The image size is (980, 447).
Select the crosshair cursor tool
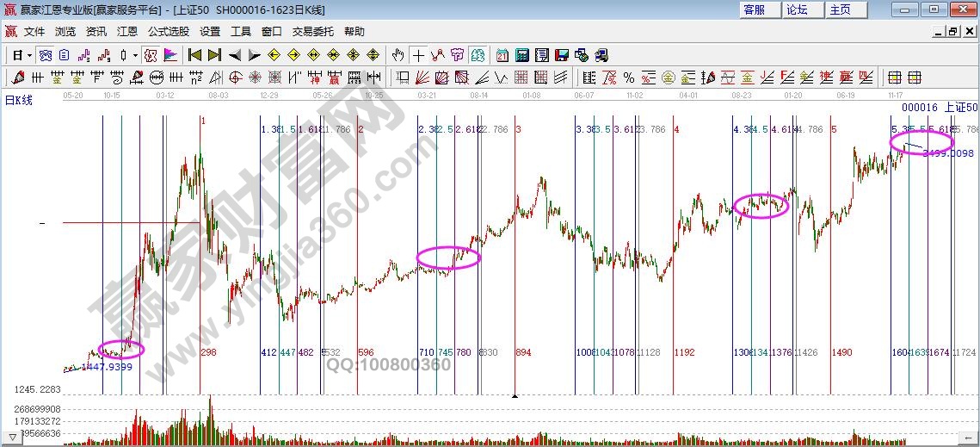(x=418, y=55)
